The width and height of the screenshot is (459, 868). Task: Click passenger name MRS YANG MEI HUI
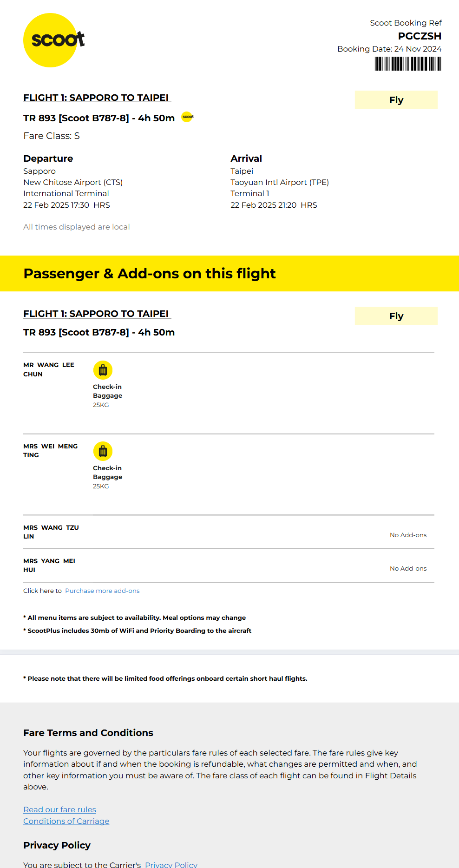point(49,566)
